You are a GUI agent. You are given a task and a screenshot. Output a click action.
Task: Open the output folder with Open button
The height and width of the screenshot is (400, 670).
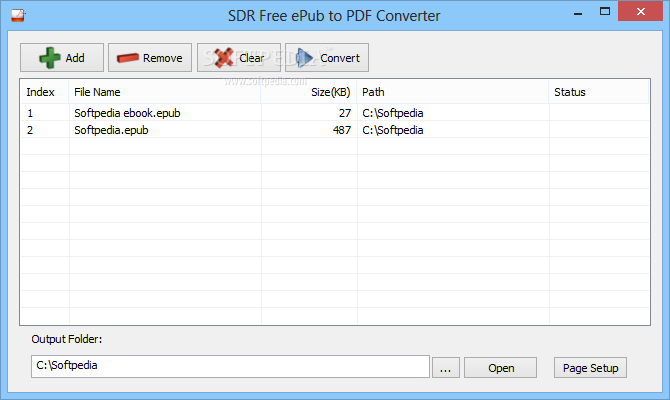500,368
